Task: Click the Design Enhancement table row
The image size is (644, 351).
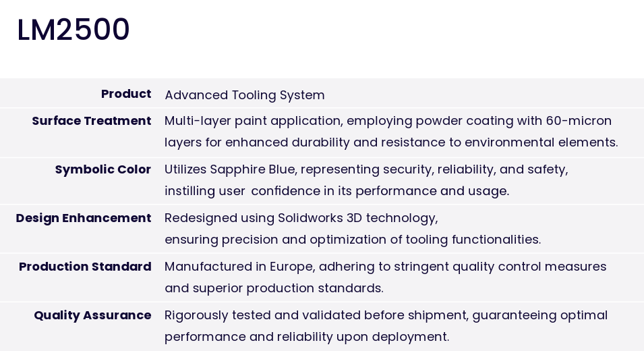Action: (x=322, y=230)
